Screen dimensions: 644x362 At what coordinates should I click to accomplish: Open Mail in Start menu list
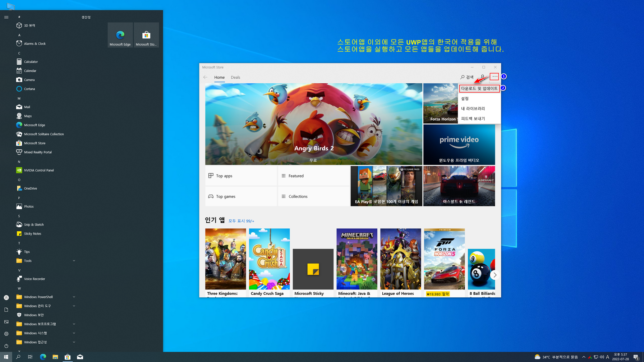tap(45, 107)
